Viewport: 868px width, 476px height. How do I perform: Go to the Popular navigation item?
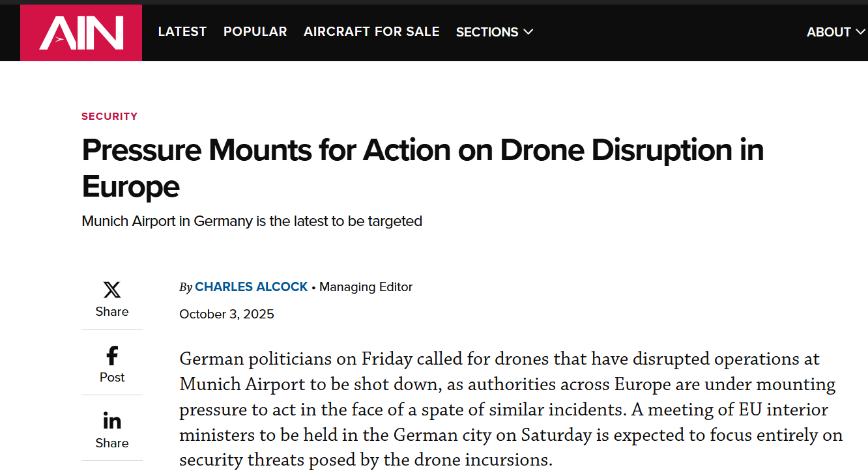click(255, 31)
